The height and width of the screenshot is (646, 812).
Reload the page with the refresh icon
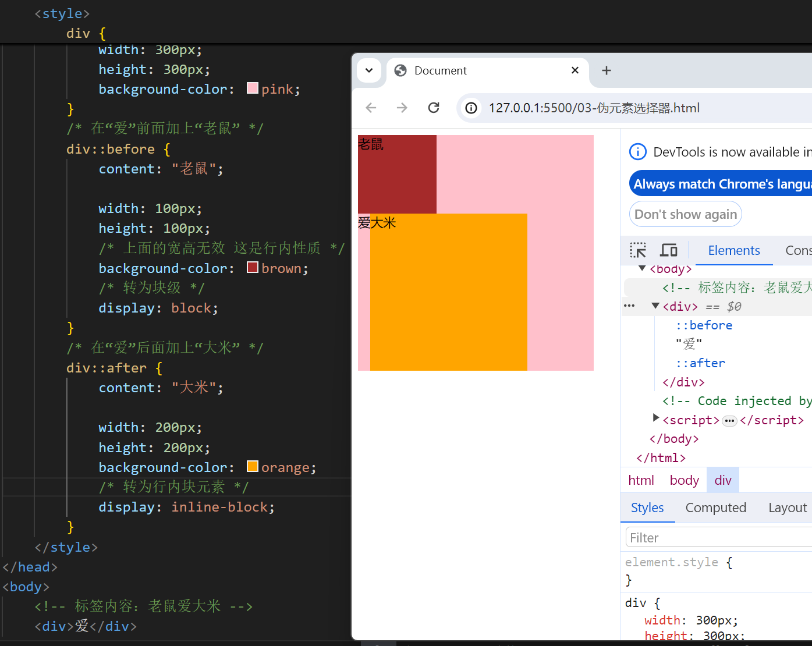click(434, 108)
